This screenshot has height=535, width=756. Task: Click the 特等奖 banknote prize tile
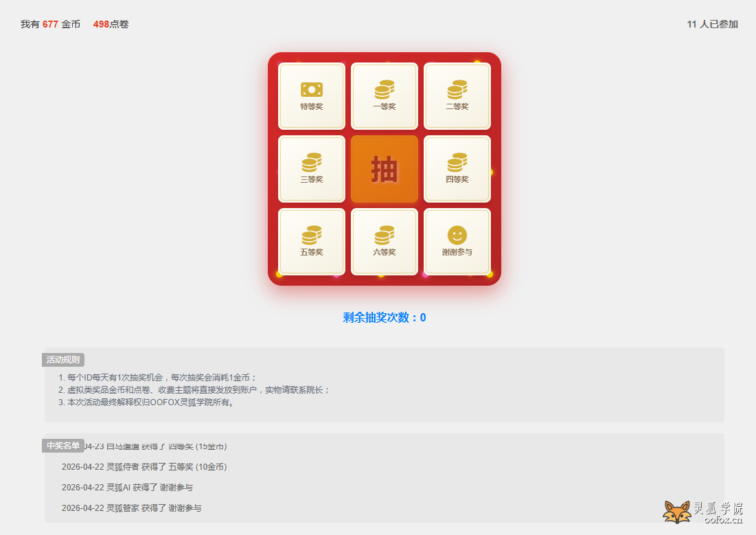point(312,96)
